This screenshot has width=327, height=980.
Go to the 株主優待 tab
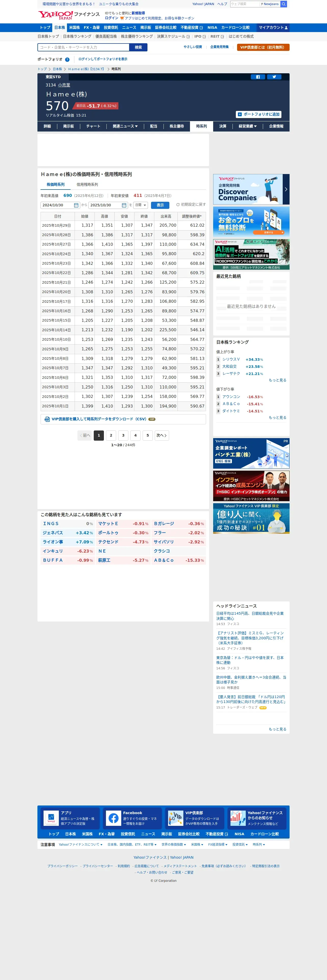[x=177, y=126]
